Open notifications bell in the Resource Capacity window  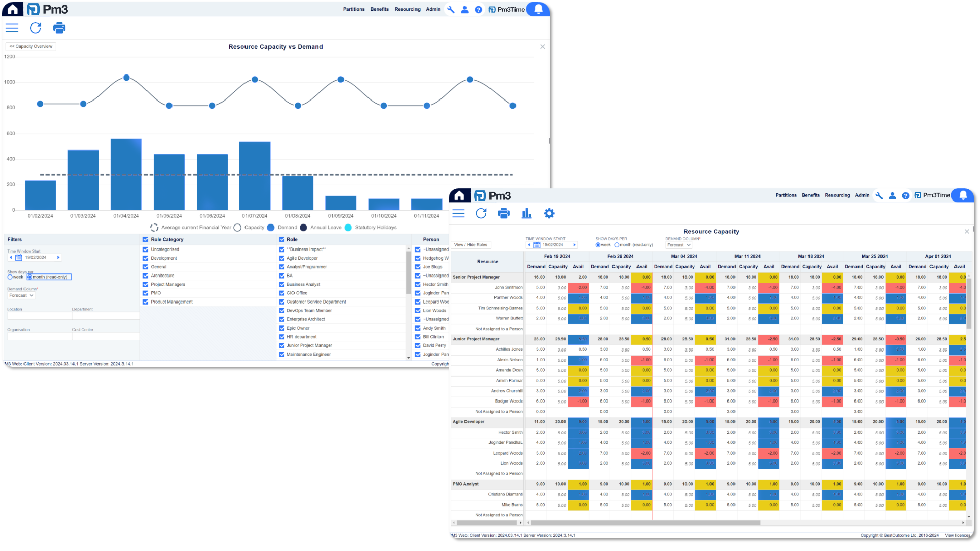click(x=963, y=195)
